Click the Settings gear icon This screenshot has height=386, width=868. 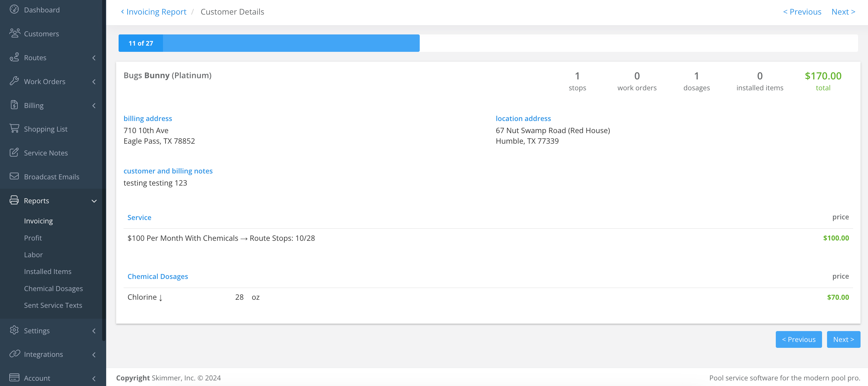click(x=14, y=330)
